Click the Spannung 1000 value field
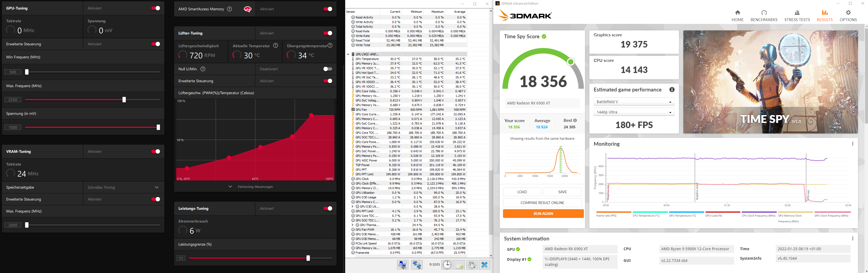The image size is (868, 273). coord(13,127)
